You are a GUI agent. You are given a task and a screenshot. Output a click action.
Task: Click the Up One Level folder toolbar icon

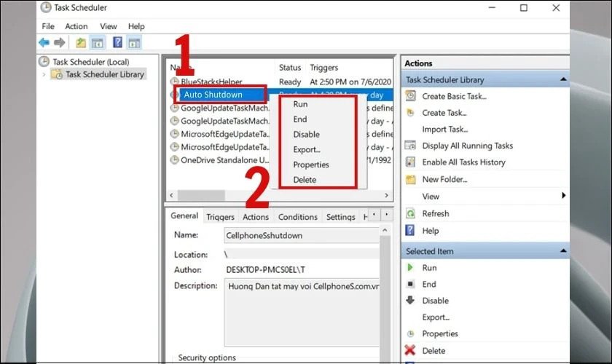[81, 43]
